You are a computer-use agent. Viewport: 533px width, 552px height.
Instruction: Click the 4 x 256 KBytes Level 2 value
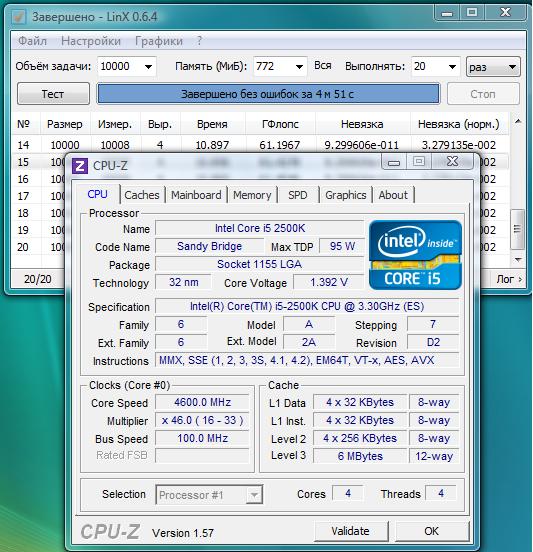360,438
